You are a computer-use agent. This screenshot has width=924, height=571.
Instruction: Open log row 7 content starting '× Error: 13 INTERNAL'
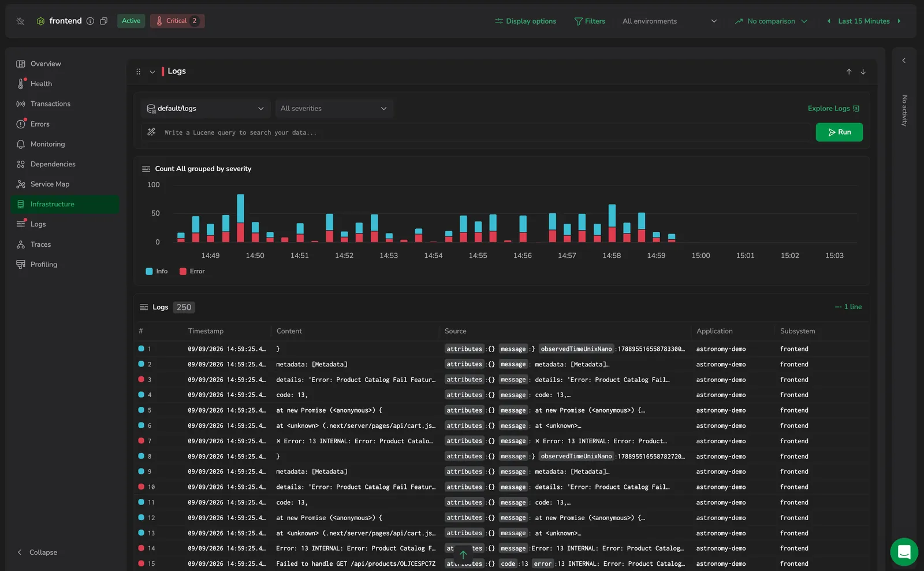click(x=355, y=441)
